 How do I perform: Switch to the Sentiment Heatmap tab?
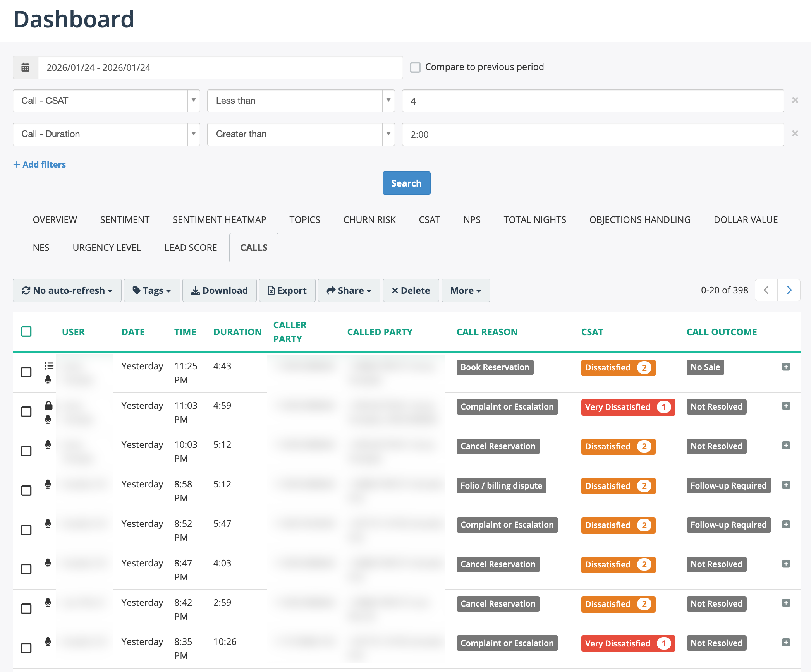[219, 219]
